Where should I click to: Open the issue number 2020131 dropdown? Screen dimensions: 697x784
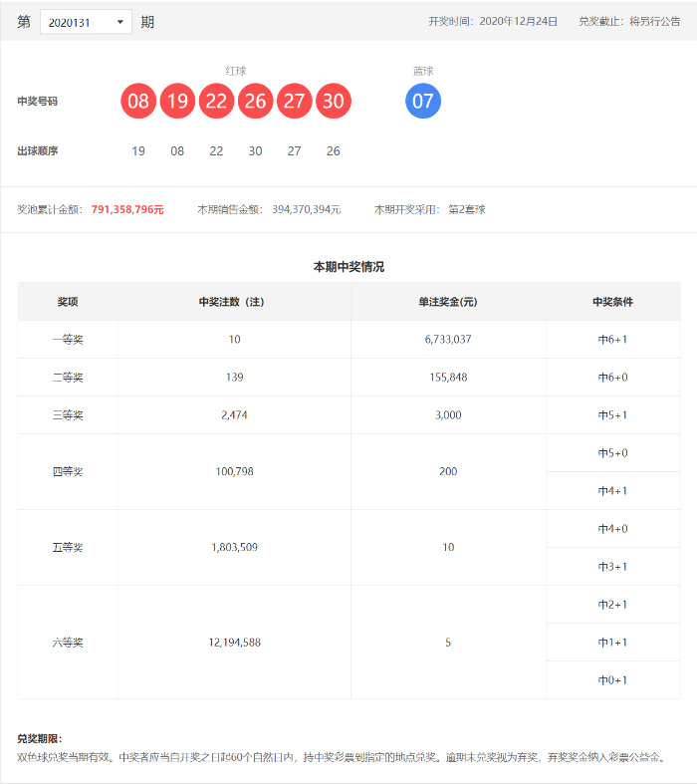click(85, 22)
